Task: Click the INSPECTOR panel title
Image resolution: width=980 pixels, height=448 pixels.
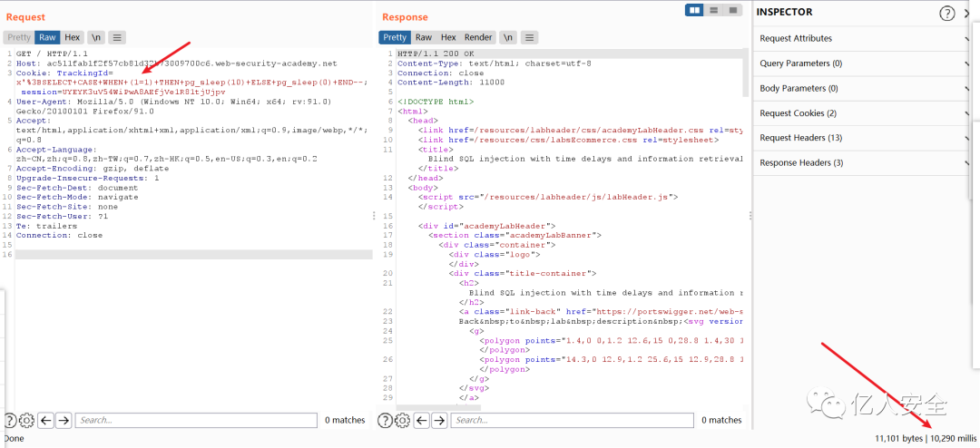Action: (x=786, y=12)
